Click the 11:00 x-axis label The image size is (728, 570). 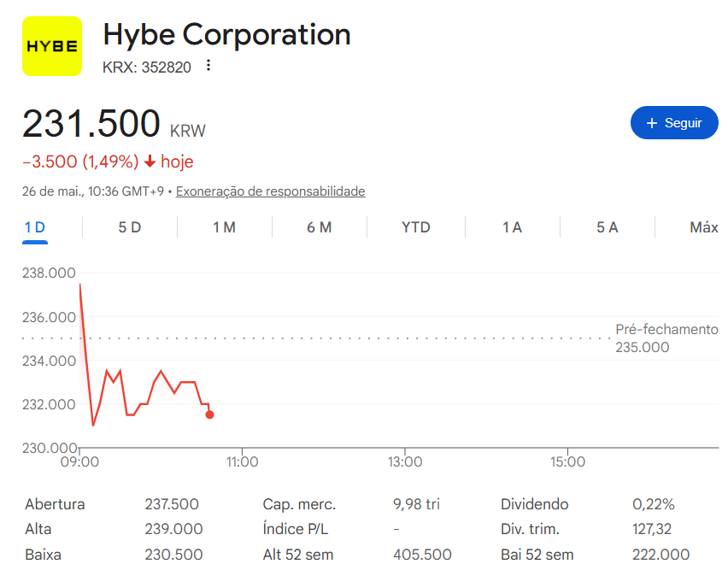[x=242, y=461]
